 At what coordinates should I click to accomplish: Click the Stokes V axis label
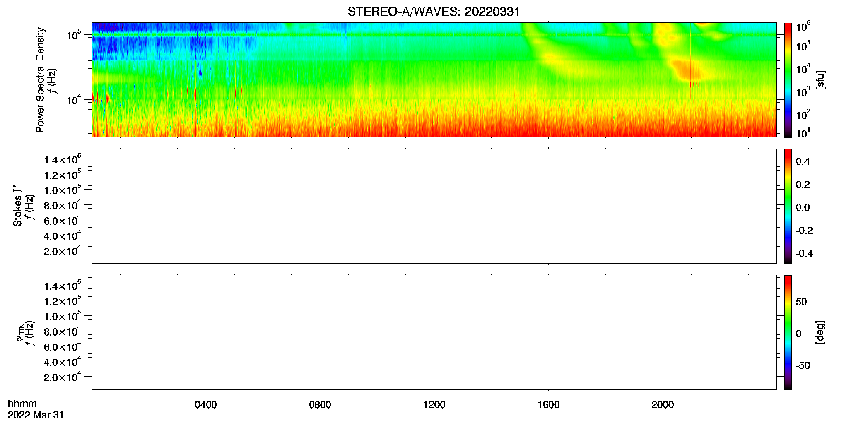pos(17,205)
